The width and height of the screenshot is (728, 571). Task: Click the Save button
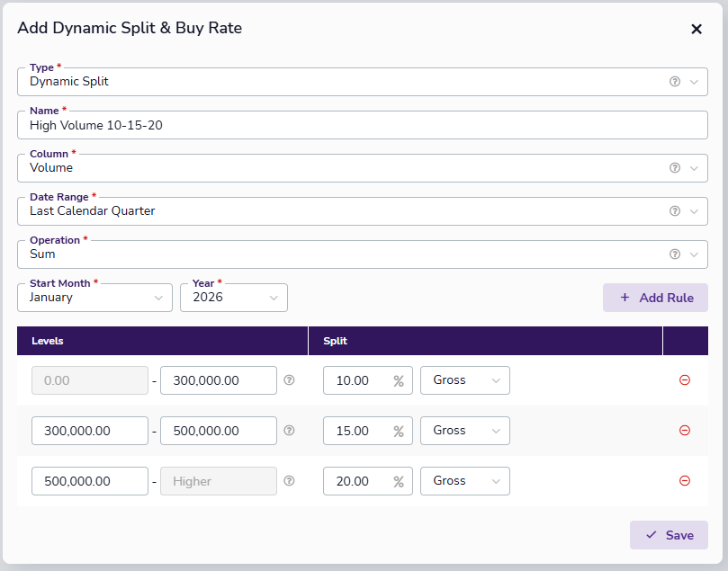tap(669, 535)
